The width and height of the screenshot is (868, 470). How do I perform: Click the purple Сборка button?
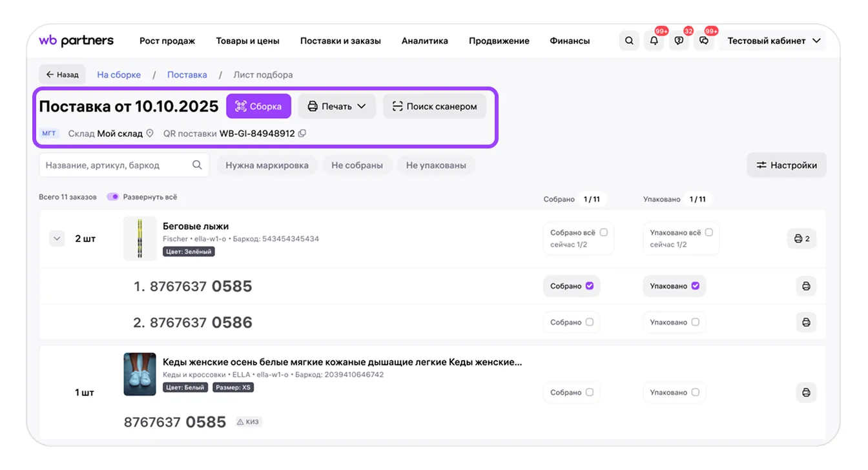pos(258,107)
